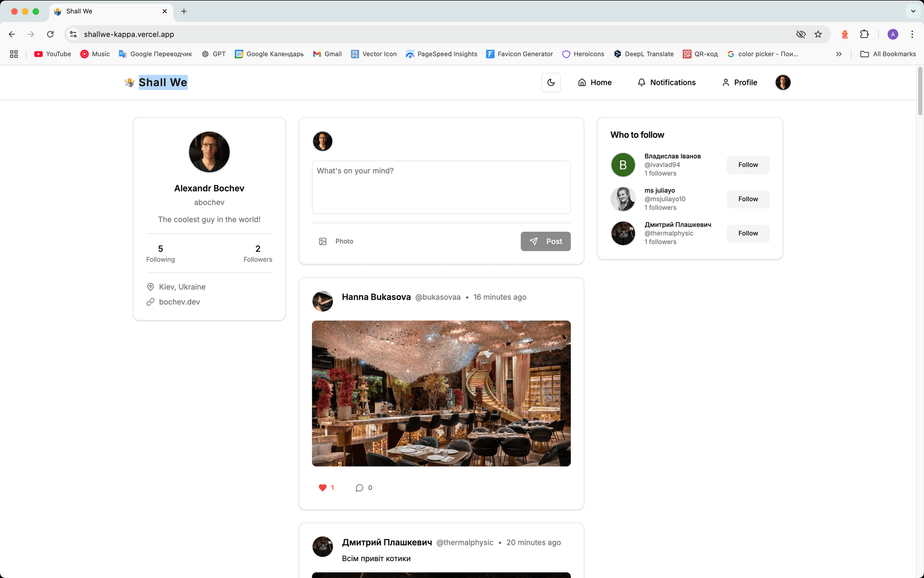This screenshot has height=578, width=924.
Task: Open user avatar menu in navbar
Action: coord(783,82)
